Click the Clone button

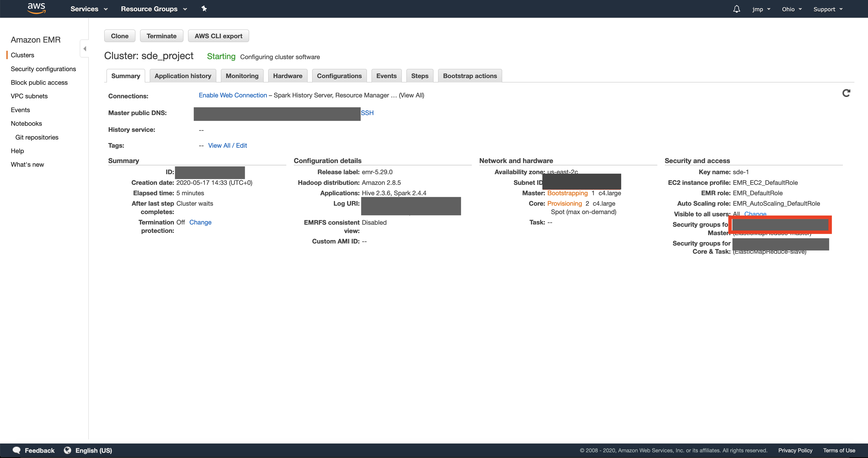[120, 36]
